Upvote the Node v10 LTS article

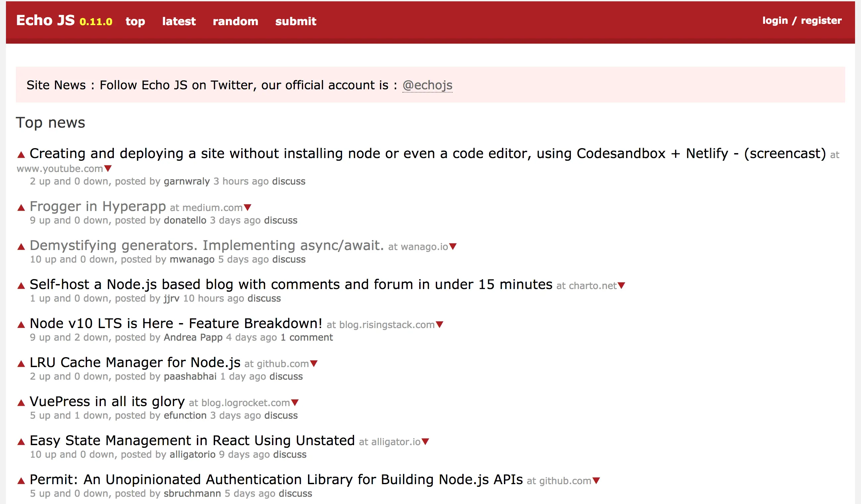(21, 325)
